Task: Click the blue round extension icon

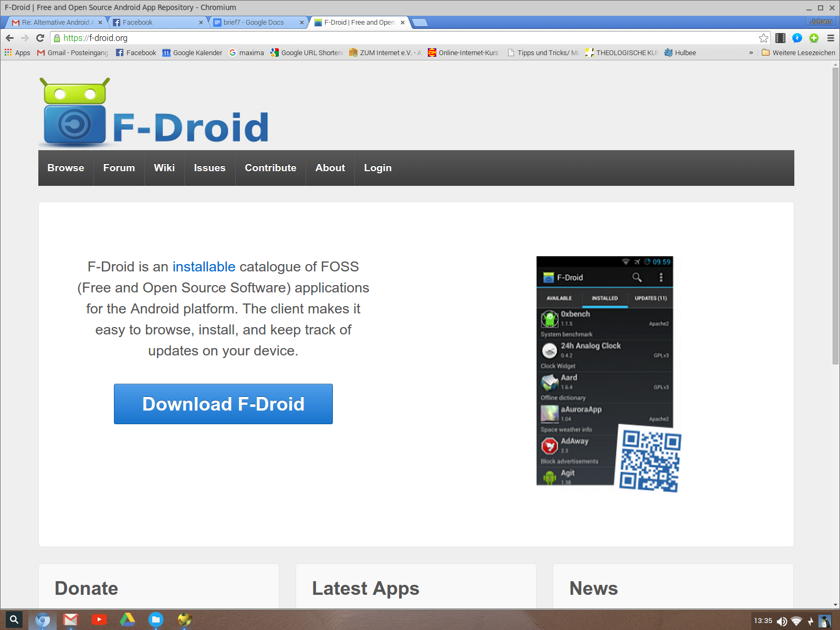Action: pyautogui.click(x=797, y=38)
